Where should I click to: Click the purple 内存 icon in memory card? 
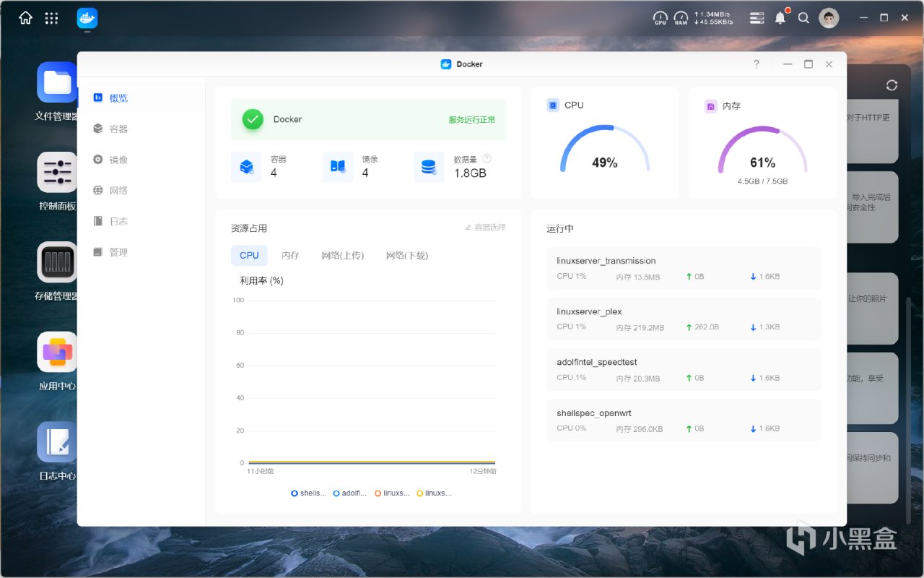[710, 106]
